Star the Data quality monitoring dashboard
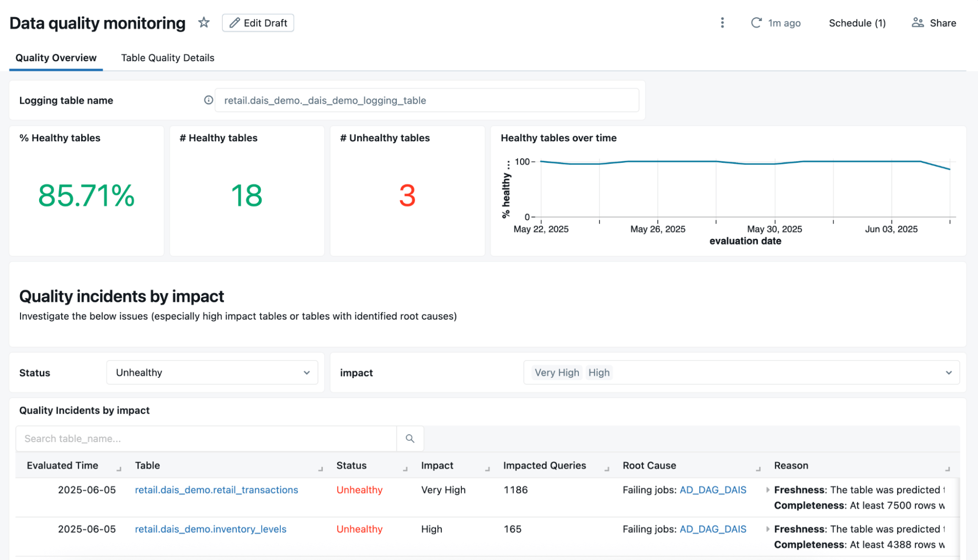 tap(204, 22)
